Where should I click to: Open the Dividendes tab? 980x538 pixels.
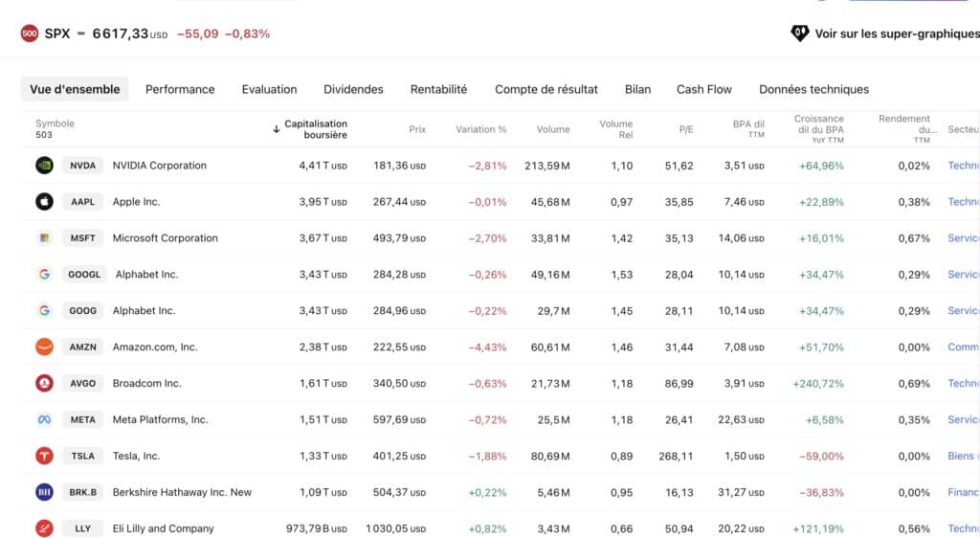(353, 89)
